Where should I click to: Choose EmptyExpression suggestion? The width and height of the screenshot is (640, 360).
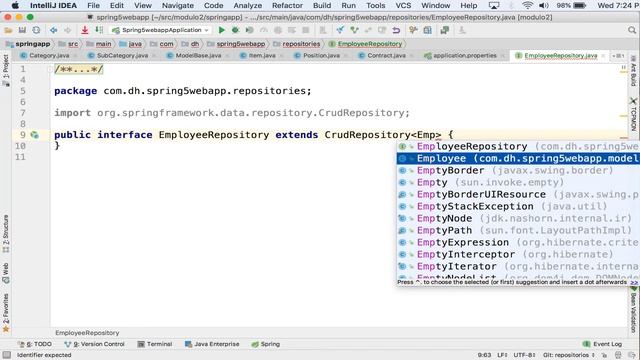[518, 242]
